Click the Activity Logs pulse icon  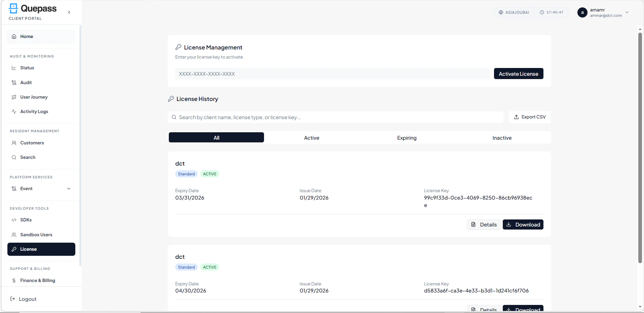pyautogui.click(x=14, y=112)
